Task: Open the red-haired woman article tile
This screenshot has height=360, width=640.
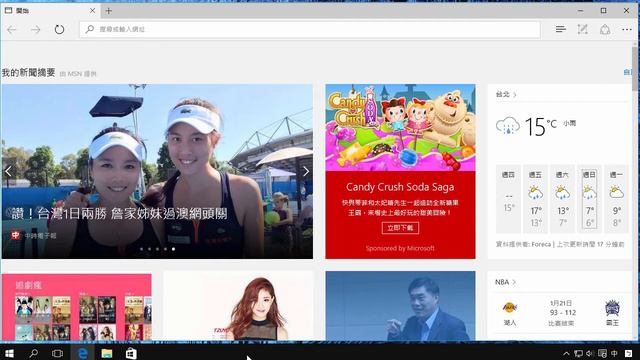Action: tap(238, 306)
